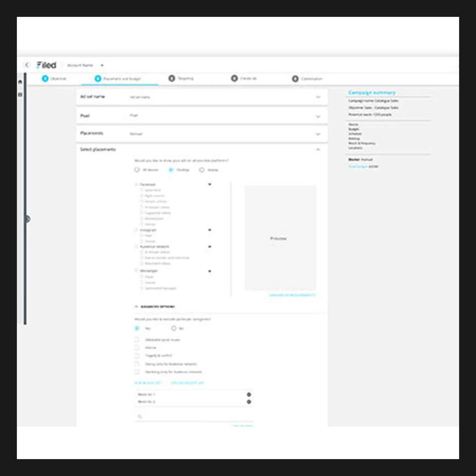
Task: Collapse the Select placements section
Action: (318, 149)
